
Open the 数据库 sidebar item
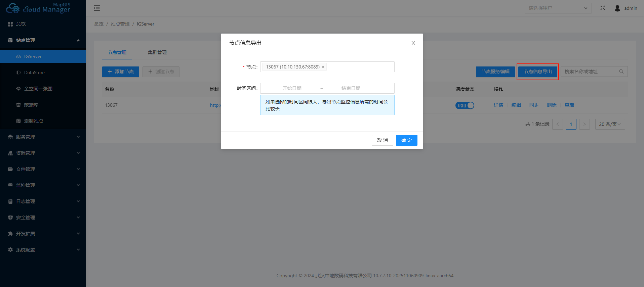click(31, 105)
